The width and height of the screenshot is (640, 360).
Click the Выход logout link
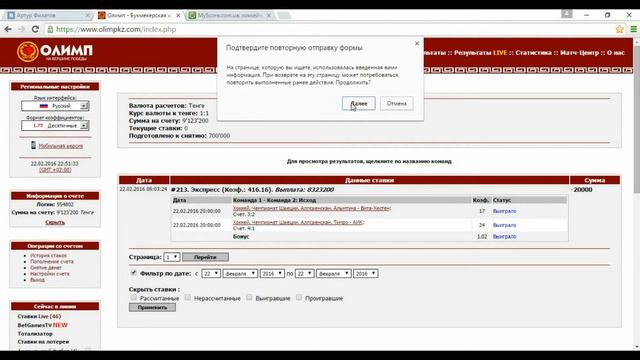coord(37,280)
